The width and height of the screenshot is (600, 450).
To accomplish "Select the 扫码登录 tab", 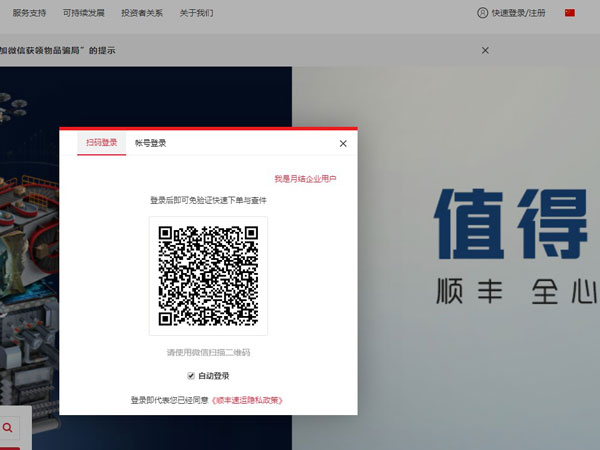I will pyautogui.click(x=102, y=143).
